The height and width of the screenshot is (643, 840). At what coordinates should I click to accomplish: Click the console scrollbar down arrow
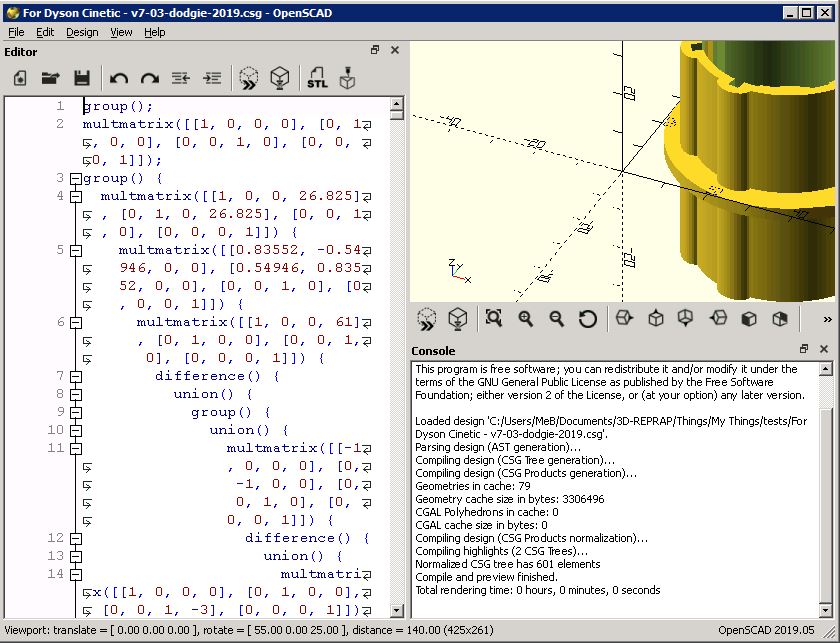tap(826, 610)
